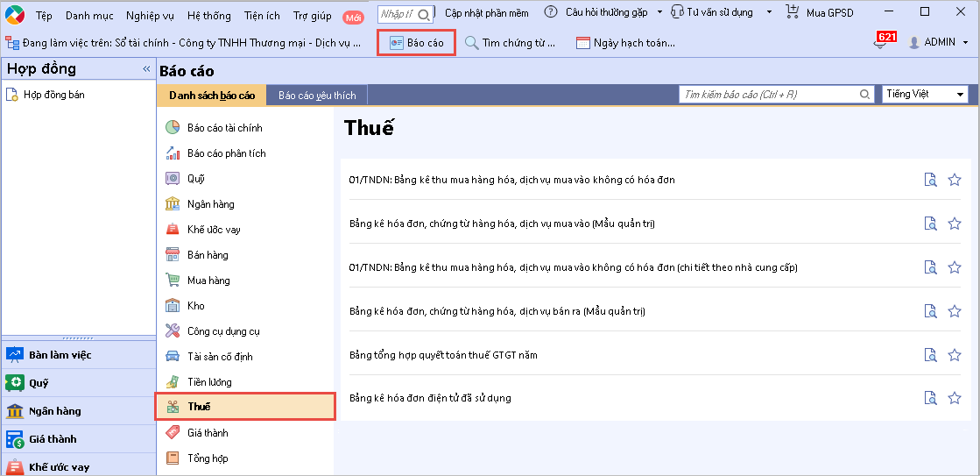This screenshot has width=980, height=476.
Task: Open the Tiếng Việt language dropdown
Action: [925, 95]
